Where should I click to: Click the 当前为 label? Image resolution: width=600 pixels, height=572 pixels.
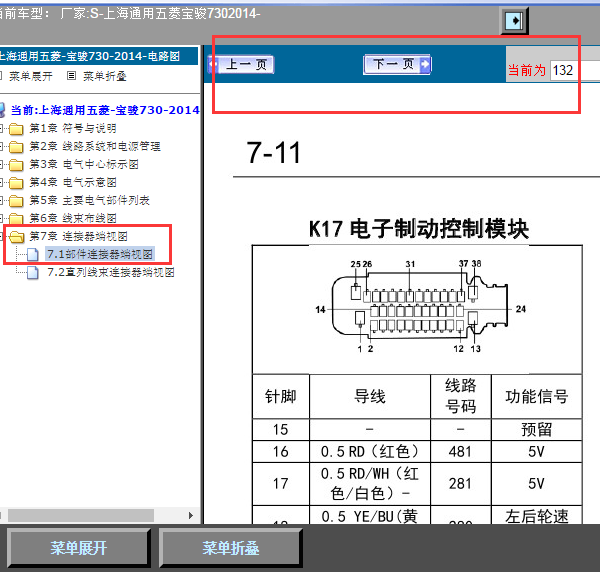tap(527, 70)
